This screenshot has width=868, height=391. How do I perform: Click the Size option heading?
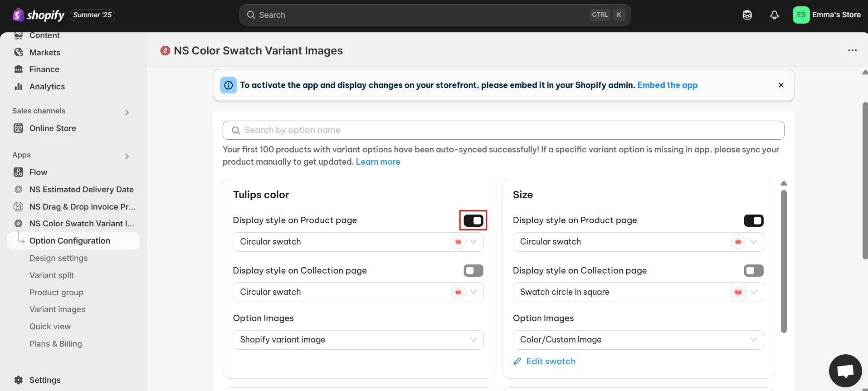[x=523, y=195]
